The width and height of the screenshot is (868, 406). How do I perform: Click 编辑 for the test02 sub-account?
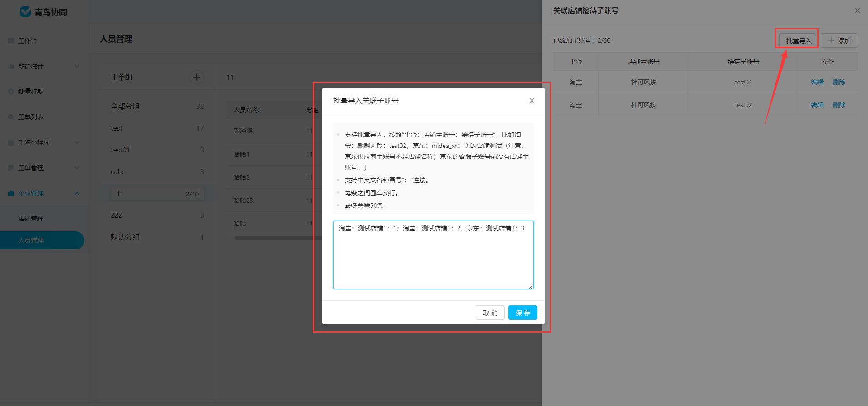pos(817,105)
